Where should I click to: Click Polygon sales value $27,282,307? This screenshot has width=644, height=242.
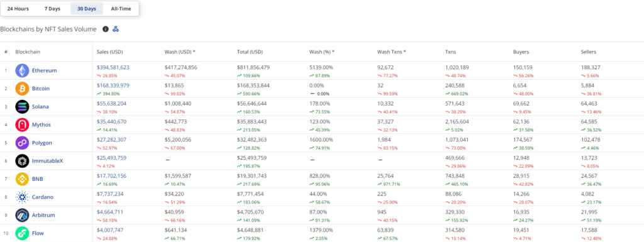112,140
